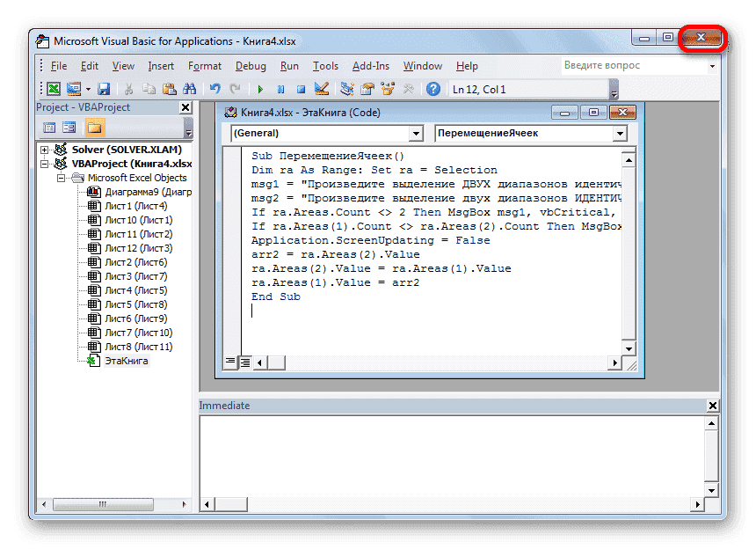The image size is (756, 549).
Task: Toggle Folders view in Project panel
Action: 92,128
